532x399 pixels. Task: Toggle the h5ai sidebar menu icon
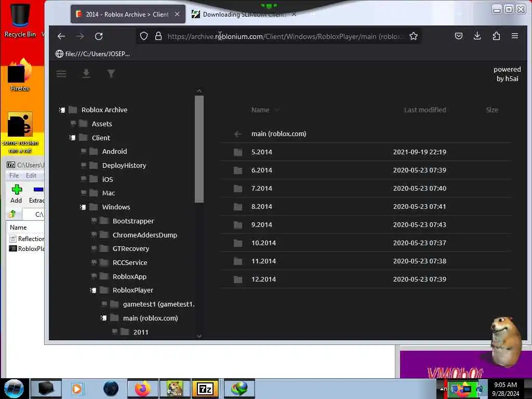click(61, 74)
